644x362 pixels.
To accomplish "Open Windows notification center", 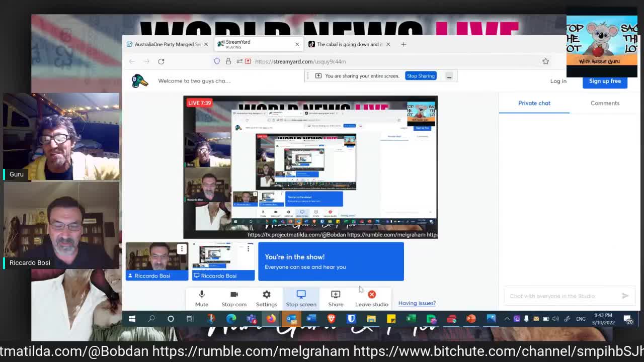I will pos(628,319).
